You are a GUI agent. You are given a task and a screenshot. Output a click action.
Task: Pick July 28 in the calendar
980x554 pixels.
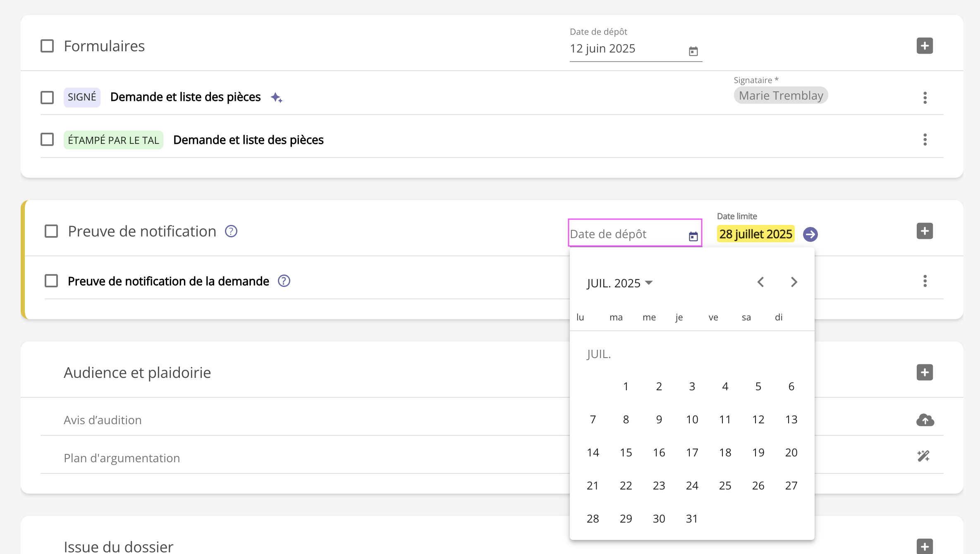[593, 519]
